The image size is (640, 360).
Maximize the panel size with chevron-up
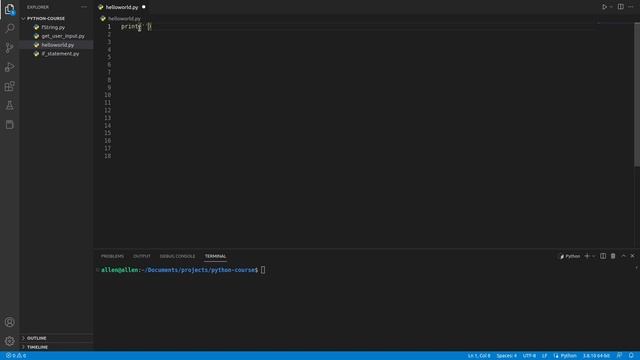[623, 256]
